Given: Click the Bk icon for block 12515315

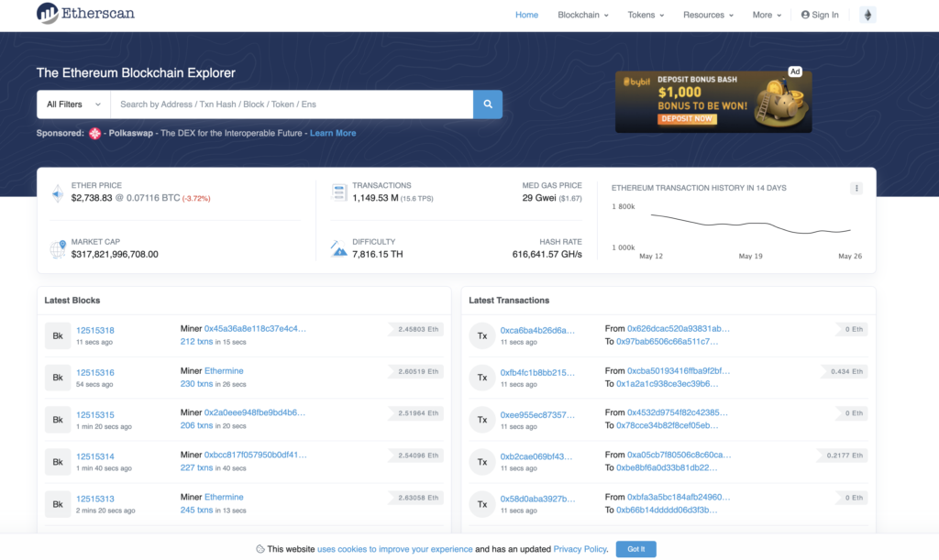Looking at the screenshot, I should (x=58, y=420).
